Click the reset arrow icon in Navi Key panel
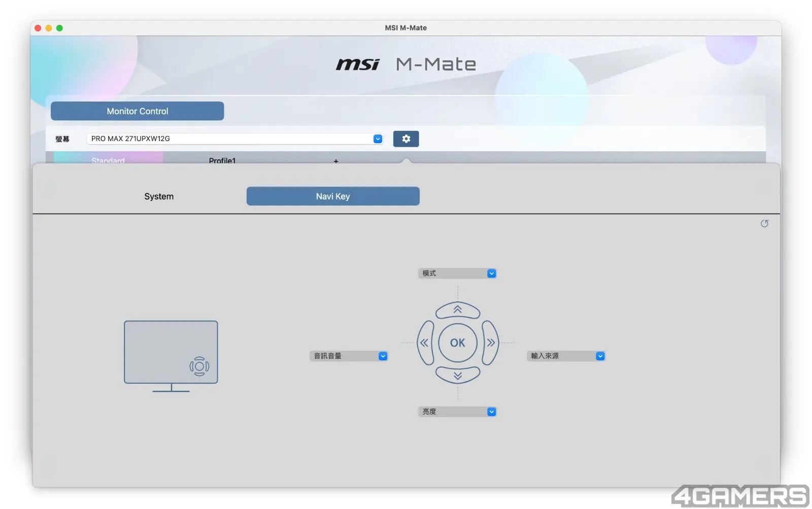This screenshot has height=509, width=812. pyautogui.click(x=764, y=224)
